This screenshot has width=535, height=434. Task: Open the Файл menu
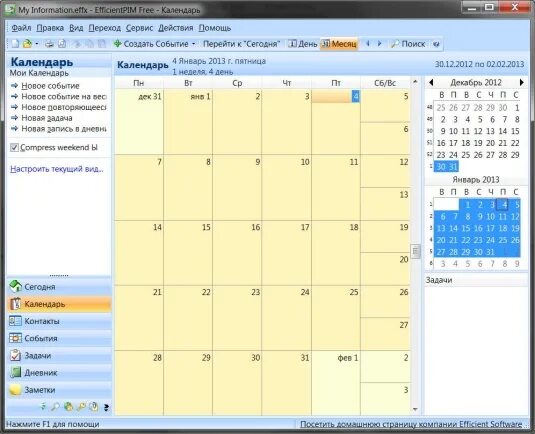[x=21, y=28]
